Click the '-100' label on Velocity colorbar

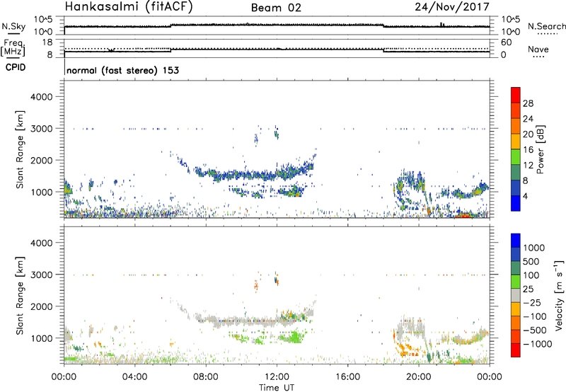point(535,316)
